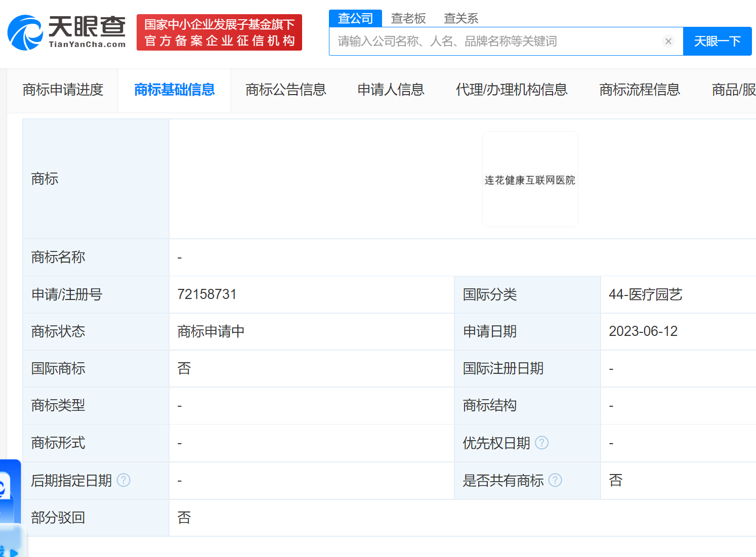This screenshot has width=756, height=557.
Task: Select the 查关系 search tab
Action: click(461, 18)
